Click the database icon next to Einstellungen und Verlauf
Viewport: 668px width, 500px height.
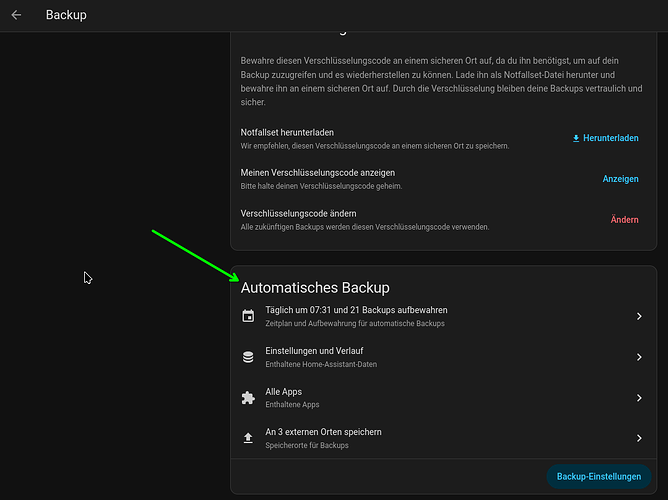pos(248,357)
